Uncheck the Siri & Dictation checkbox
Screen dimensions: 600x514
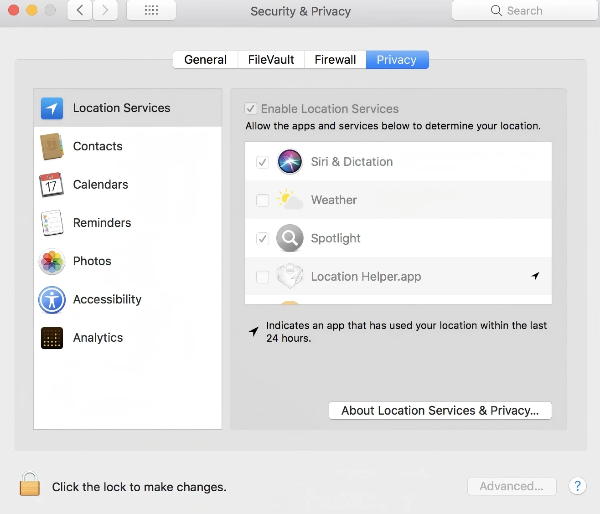click(262, 162)
